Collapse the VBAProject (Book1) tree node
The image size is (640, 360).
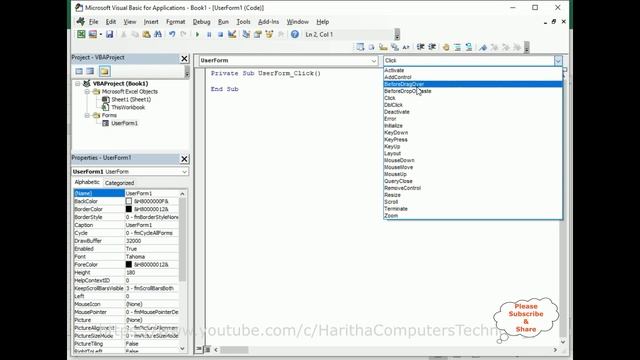(x=78, y=83)
